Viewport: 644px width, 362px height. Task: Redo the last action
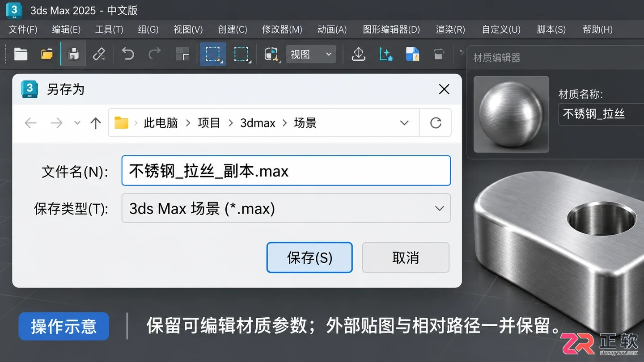click(155, 54)
